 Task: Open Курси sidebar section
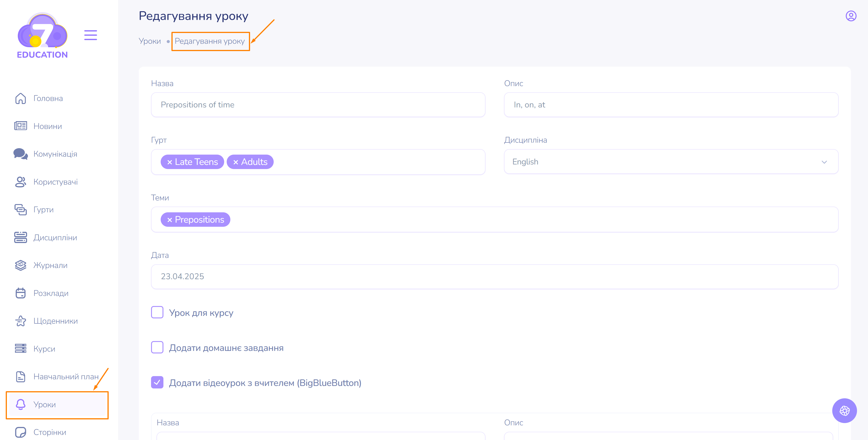point(44,349)
